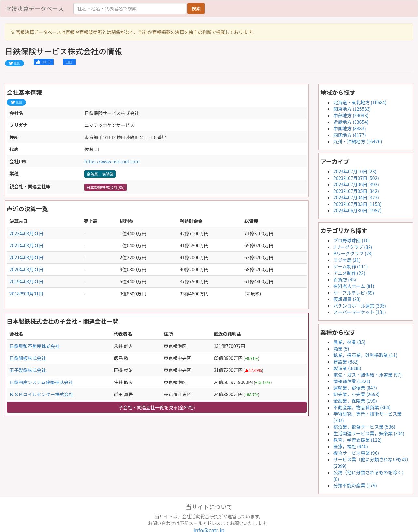The image size is (418, 532).
Task: Open 農業，林業 (35) industry
Action: pyautogui.click(x=349, y=342)
